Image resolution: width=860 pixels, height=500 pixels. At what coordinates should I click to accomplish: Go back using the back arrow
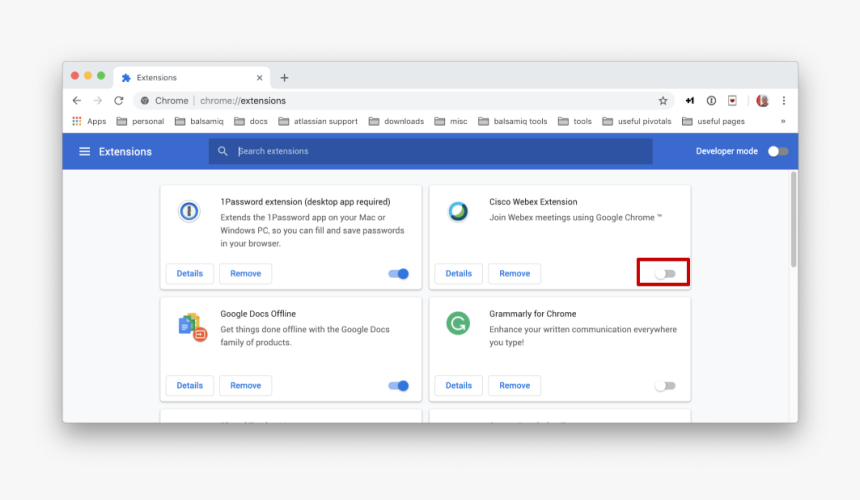[77, 101]
